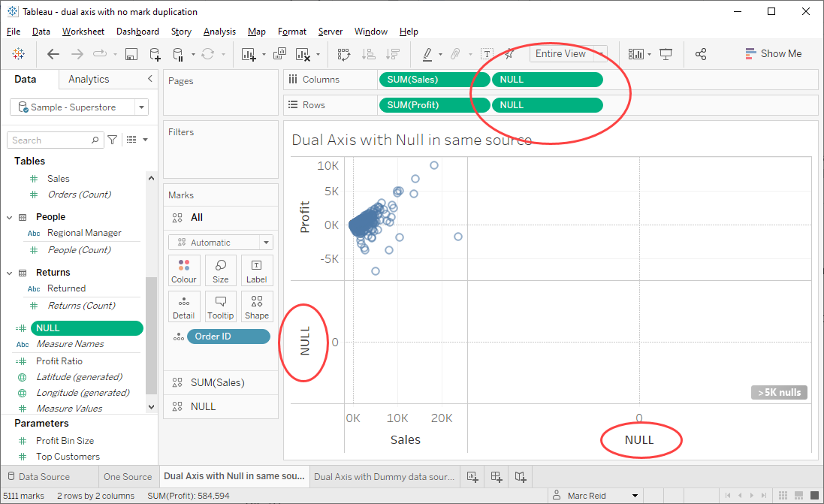Viewport: 824px width, 504px height.
Task: Click the Presentation mode icon
Action: (x=666, y=54)
